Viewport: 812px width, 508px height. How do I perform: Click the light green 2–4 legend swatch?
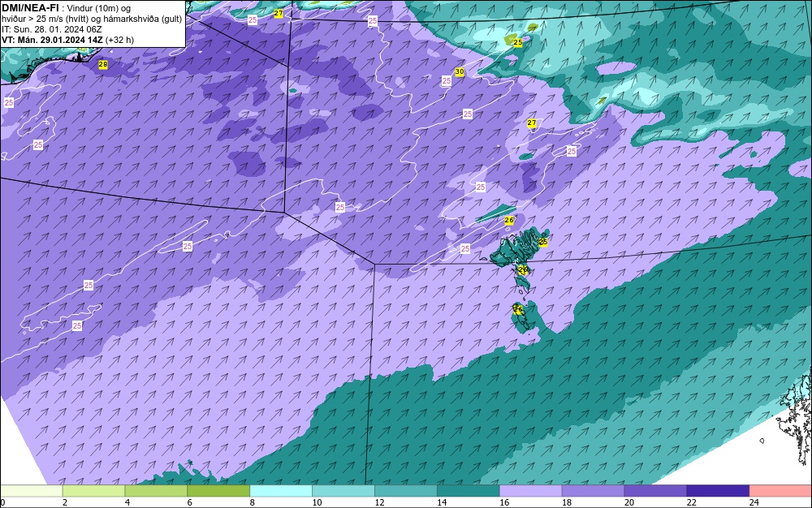[93, 491]
